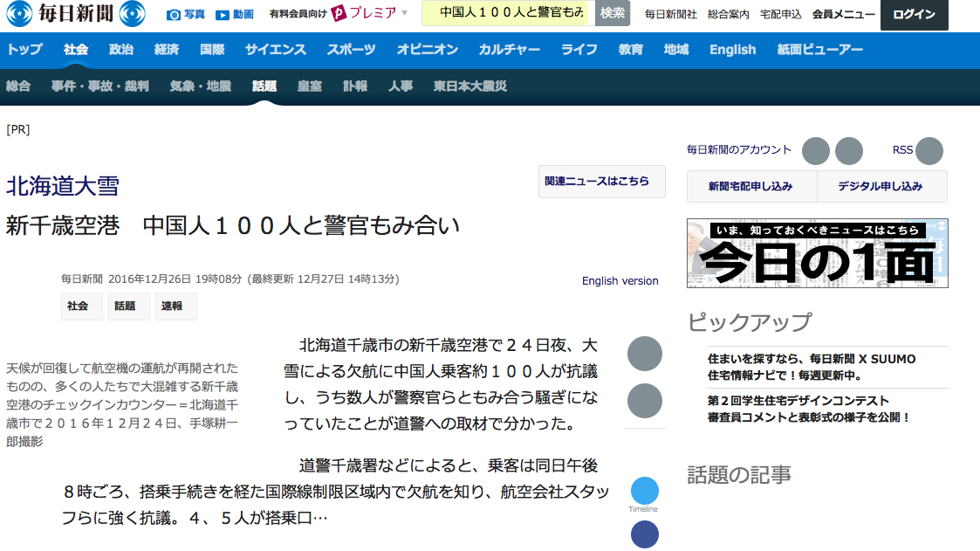Viewport: 980px width, 551px height.
Task: Open the 写真 photo section camera icon
Action: point(174,14)
